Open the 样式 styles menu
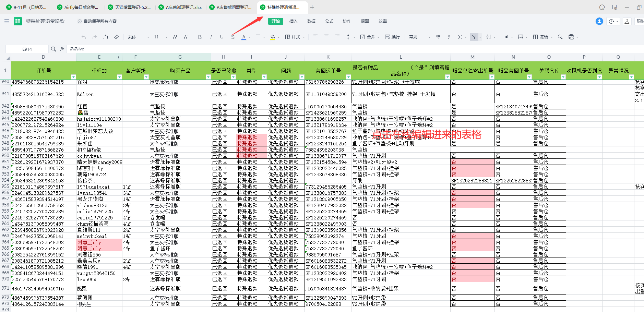Screen dimensions: 644x312 [295, 37]
